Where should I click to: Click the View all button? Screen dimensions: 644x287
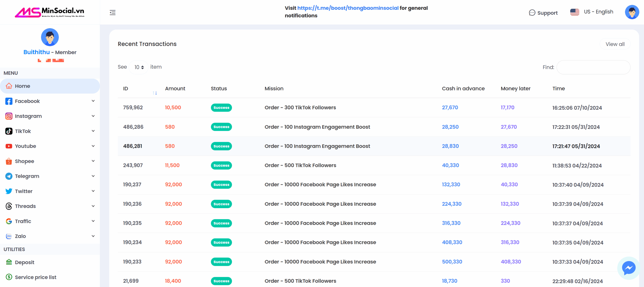615,44
